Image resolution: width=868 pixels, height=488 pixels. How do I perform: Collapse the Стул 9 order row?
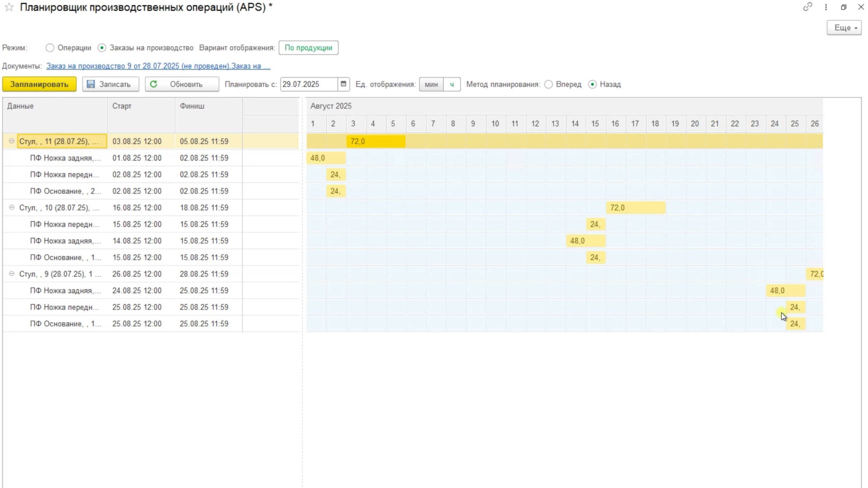[12, 274]
